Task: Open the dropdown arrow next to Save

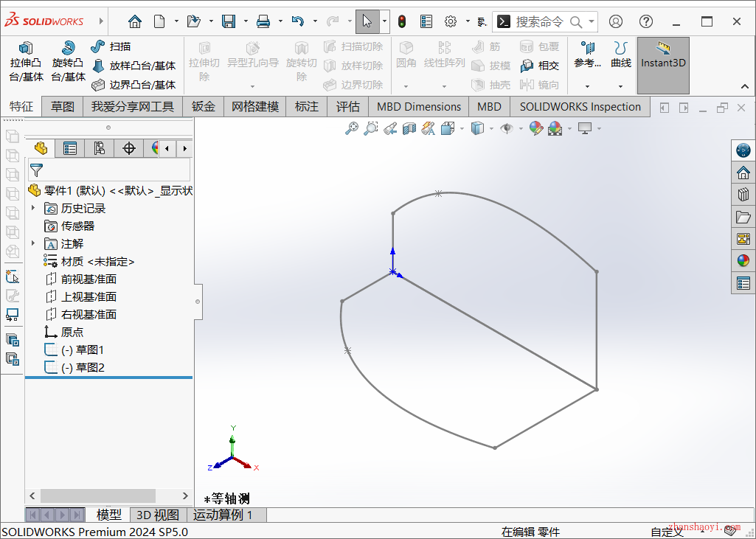Action: [x=246, y=21]
